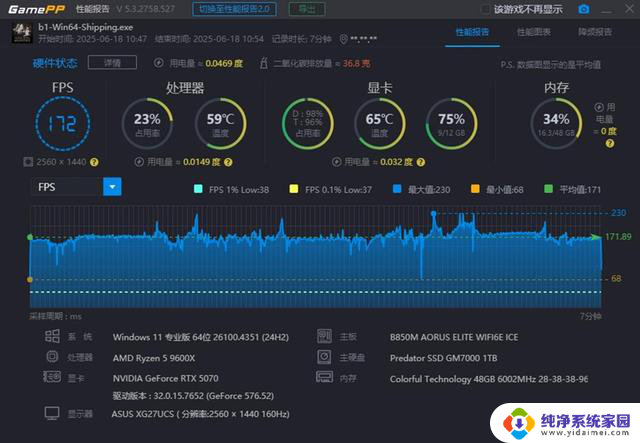The width and height of the screenshot is (640, 443).
Task: Switch to the third report tab on right
Action: tap(595, 32)
